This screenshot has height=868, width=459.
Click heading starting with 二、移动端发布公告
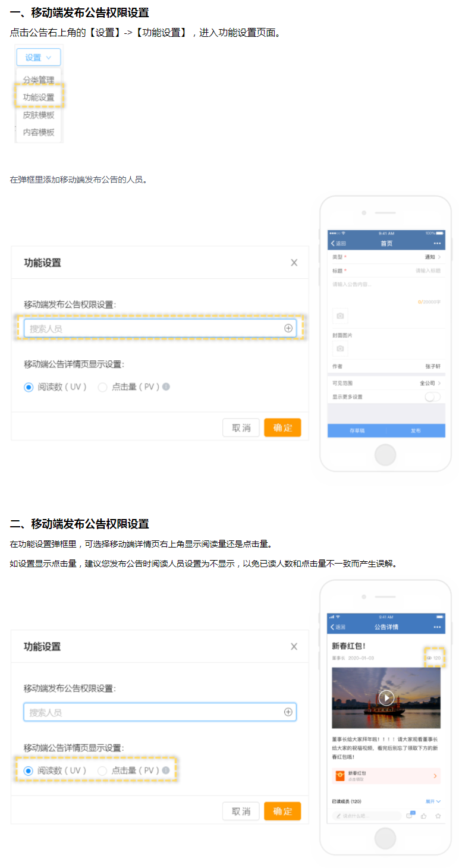pos(80,524)
